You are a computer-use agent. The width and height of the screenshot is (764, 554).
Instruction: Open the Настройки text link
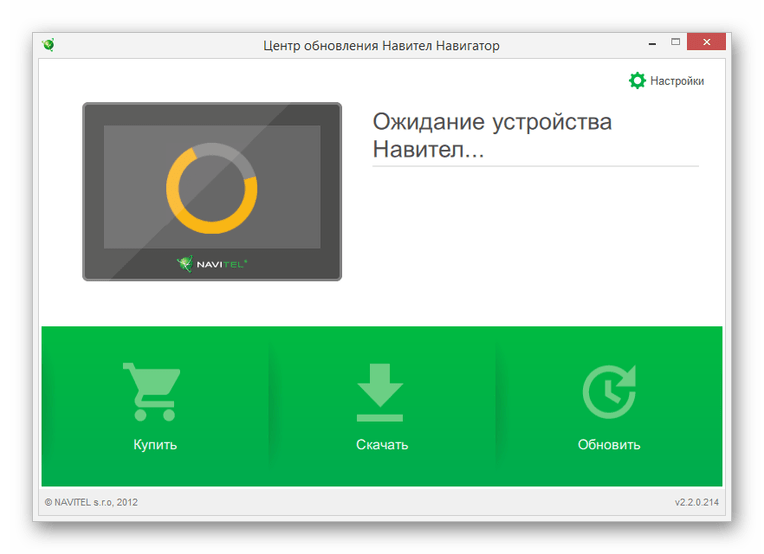pos(677,81)
